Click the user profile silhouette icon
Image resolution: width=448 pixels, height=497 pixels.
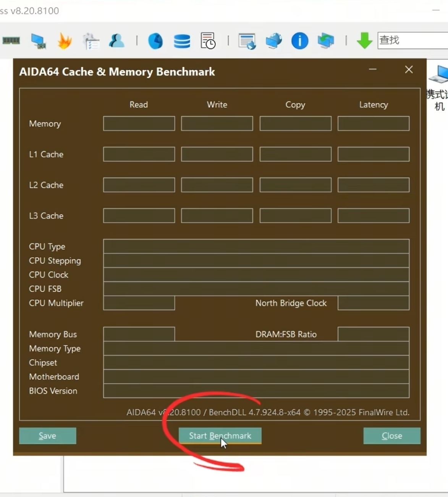tap(116, 40)
